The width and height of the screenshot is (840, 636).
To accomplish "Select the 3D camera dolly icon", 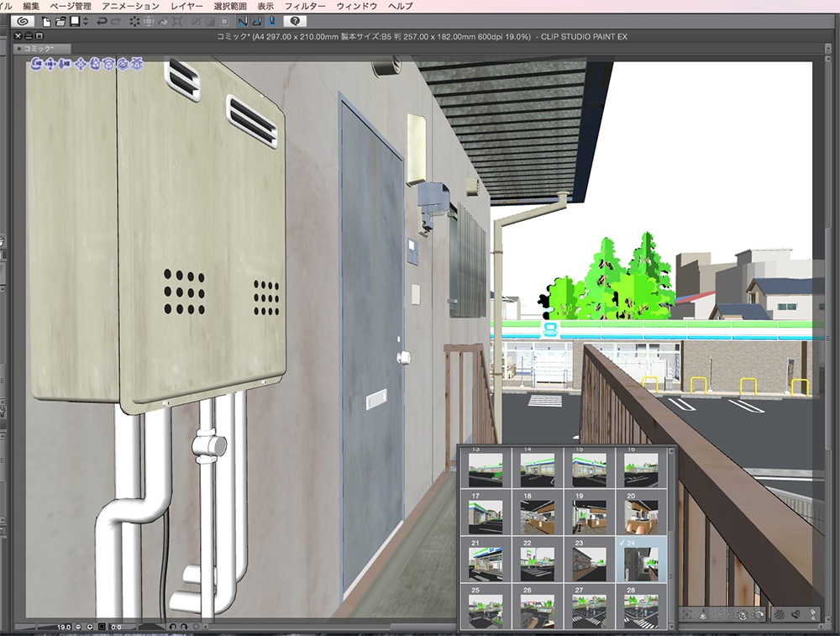I will (x=65, y=65).
